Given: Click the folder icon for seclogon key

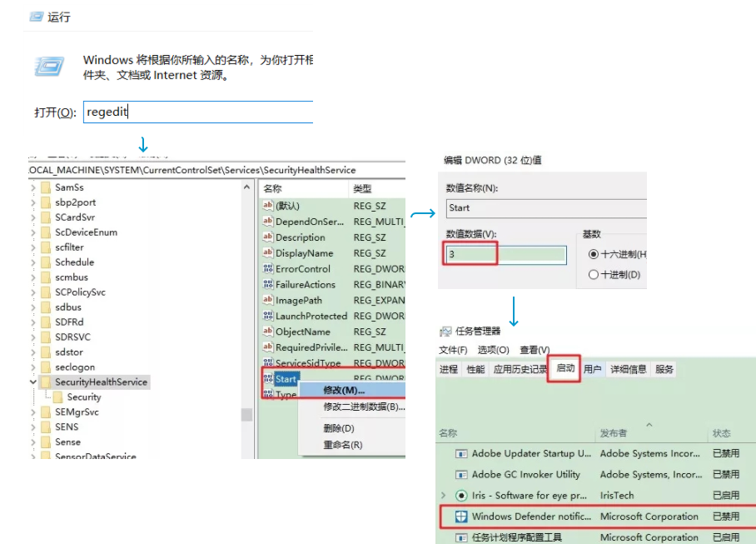Looking at the screenshot, I should tap(45, 366).
